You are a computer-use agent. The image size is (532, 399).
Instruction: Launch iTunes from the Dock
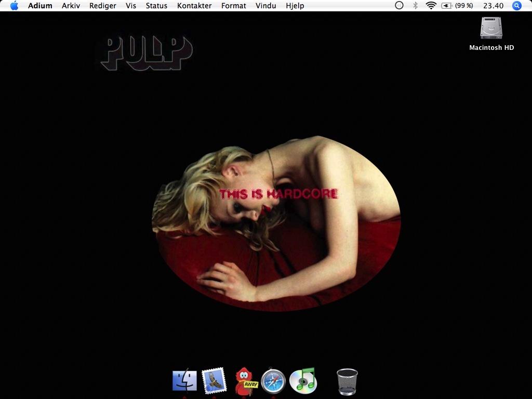(303, 381)
